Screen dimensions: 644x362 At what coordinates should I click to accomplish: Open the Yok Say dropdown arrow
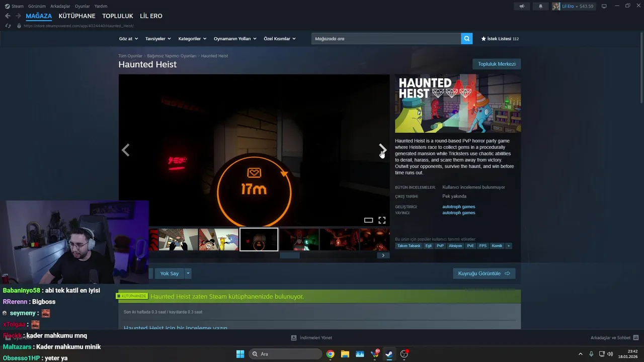[x=188, y=274]
